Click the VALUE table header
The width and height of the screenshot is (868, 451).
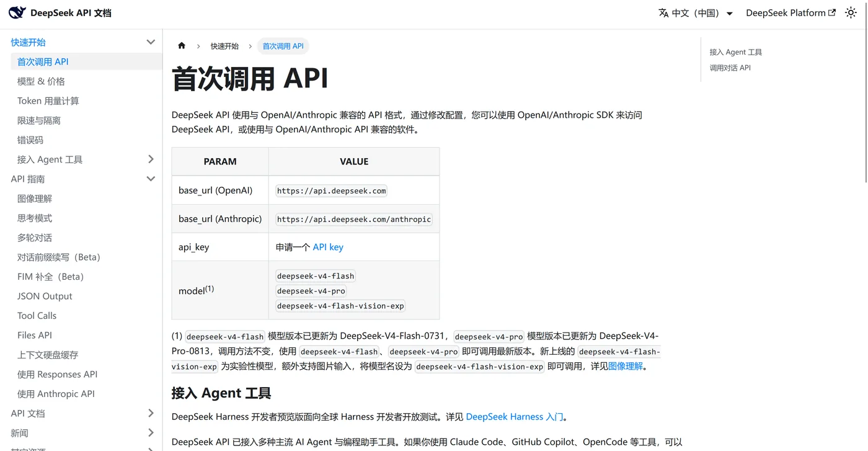[x=354, y=161]
